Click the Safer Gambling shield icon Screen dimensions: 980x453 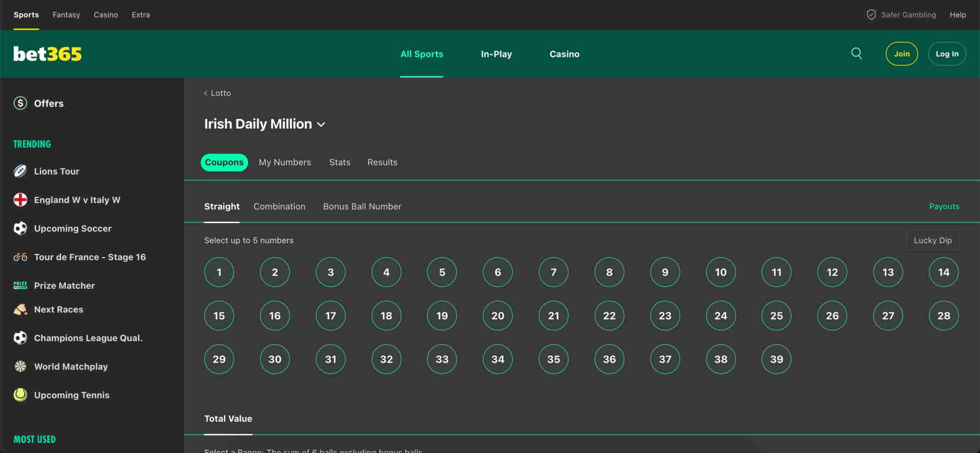coord(871,15)
